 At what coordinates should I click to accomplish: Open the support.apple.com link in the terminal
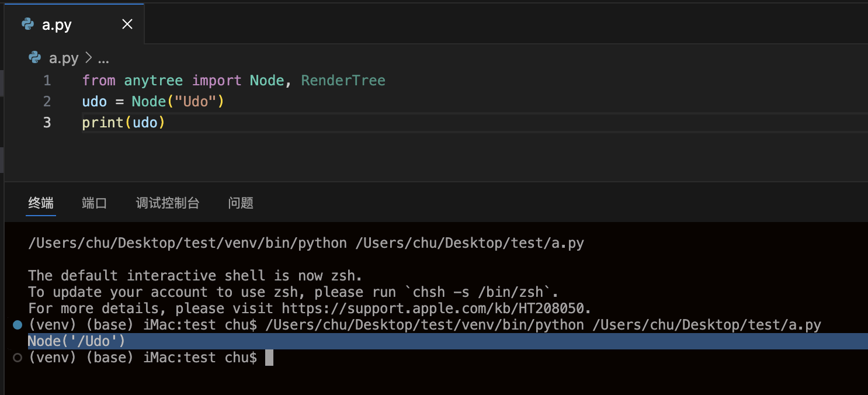pyautogui.click(x=436, y=308)
